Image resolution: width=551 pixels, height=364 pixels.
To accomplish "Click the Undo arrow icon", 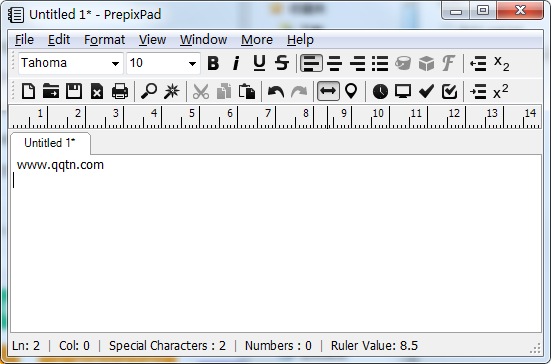I will 276,91.
